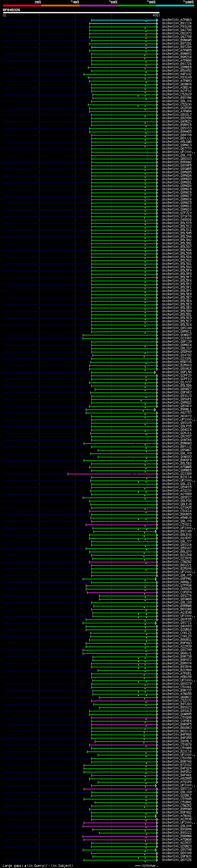The image size is (197, 868).
Task: Select hit UniRef100_C5WZN2
Action: (176, 562)
